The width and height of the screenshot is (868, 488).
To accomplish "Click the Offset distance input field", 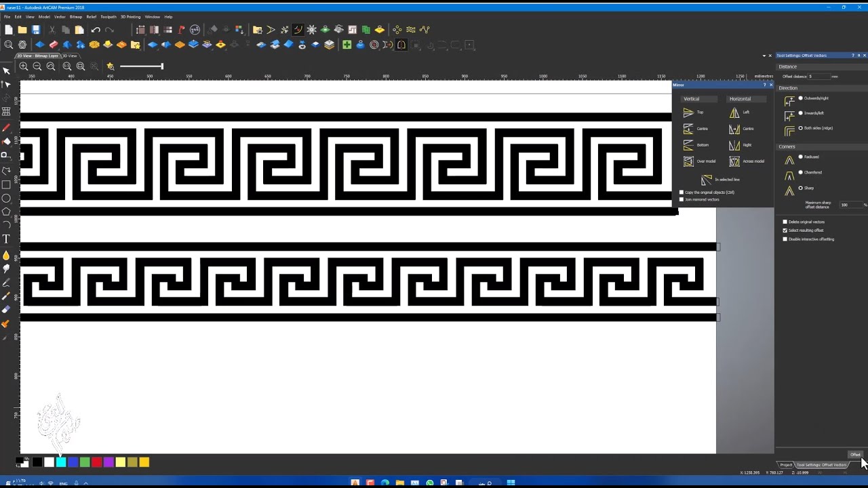I will pyautogui.click(x=818, y=77).
